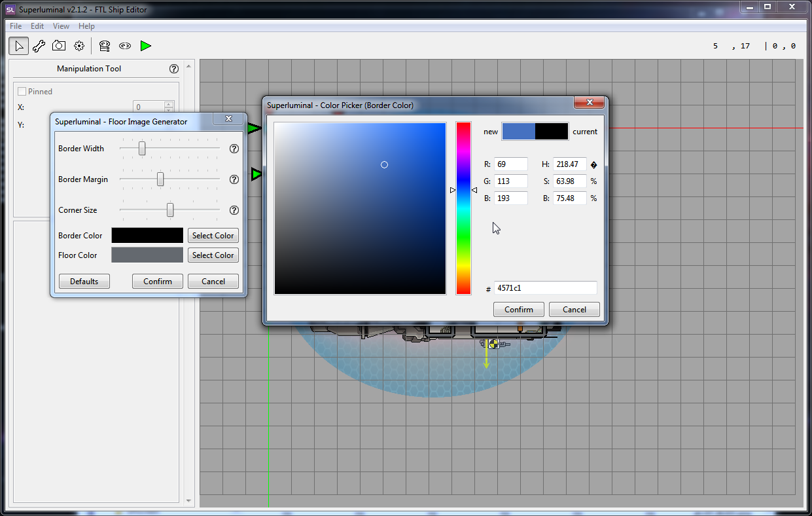Open help icon for Border Margin
812x516 pixels.
point(234,179)
